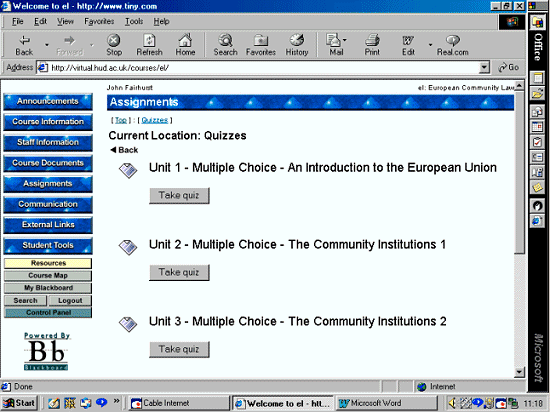Open the Back button history dropdown arrow
This screenshot has height=412, width=550.
(x=47, y=45)
